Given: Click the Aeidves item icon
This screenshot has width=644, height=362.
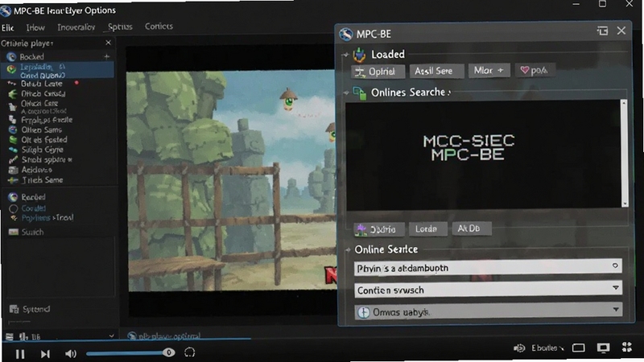Looking at the screenshot, I should click(x=13, y=170).
